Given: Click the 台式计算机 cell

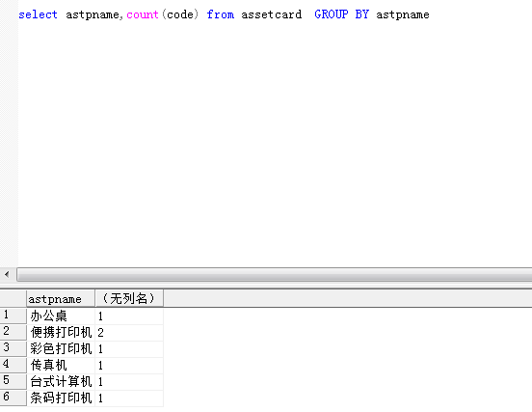Looking at the screenshot, I should point(61,381).
